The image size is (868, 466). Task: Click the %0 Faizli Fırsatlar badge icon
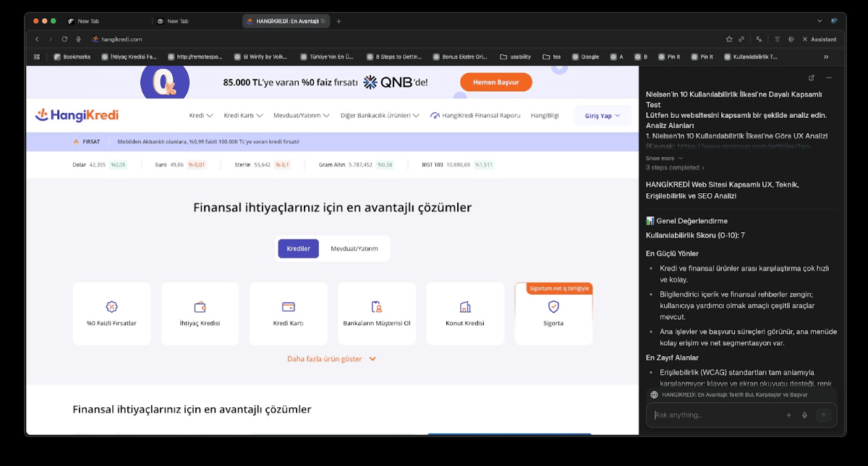(x=111, y=307)
